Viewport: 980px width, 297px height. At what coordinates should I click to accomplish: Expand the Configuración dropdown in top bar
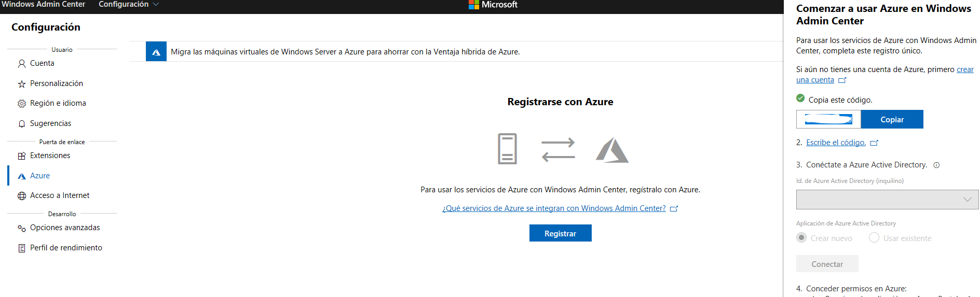click(x=129, y=5)
